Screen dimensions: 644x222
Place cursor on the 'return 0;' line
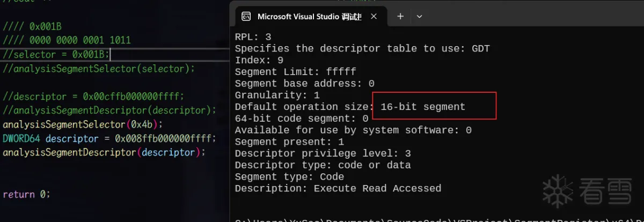[x=26, y=194]
